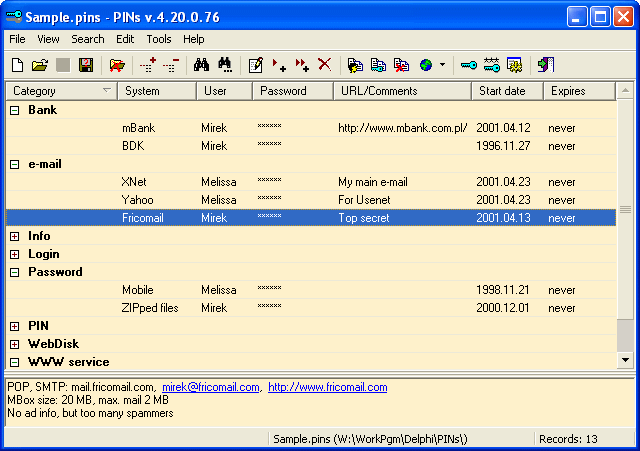Delete the record with the red X icon
Viewport: 640px width, 451px height.
[324, 64]
